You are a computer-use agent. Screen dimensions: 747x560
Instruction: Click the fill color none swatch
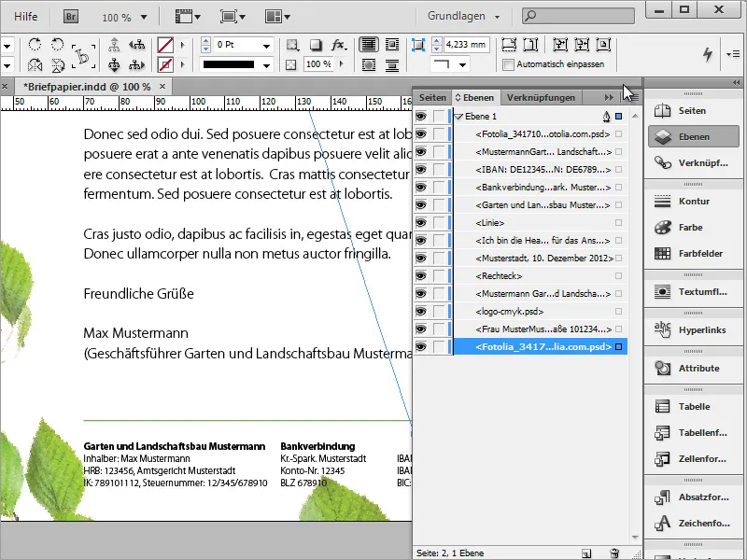coord(165,45)
